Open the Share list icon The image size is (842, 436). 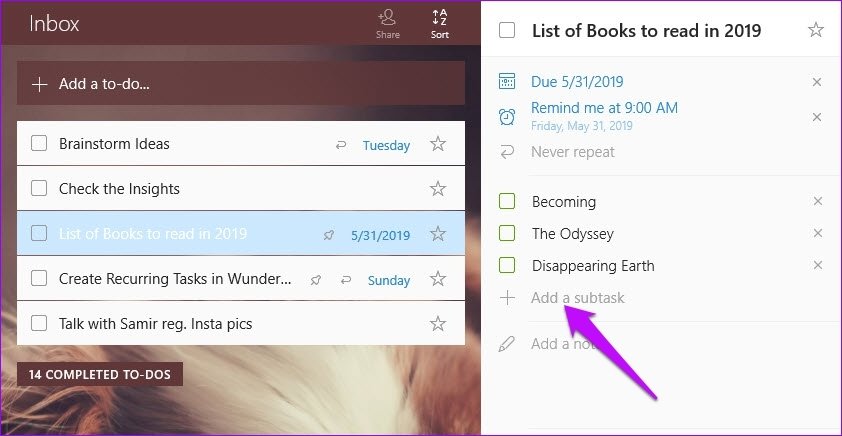pyautogui.click(x=387, y=24)
